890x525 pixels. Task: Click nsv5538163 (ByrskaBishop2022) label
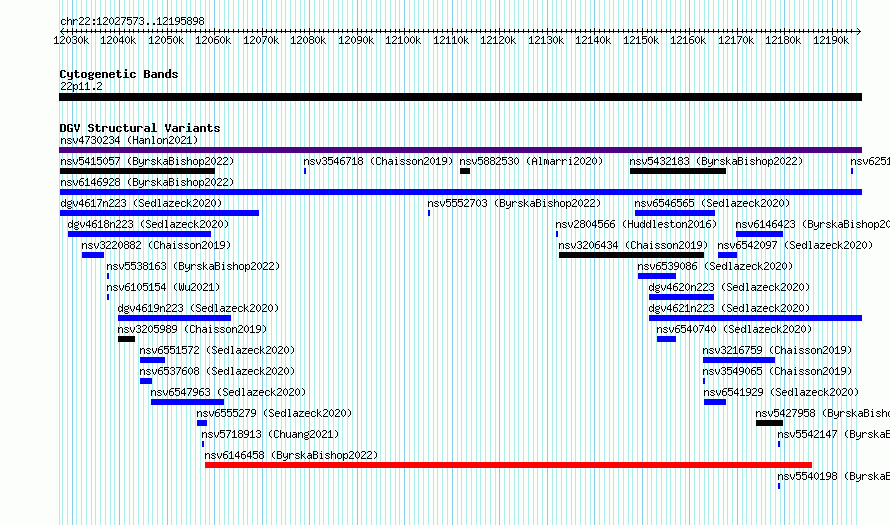point(193,266)
